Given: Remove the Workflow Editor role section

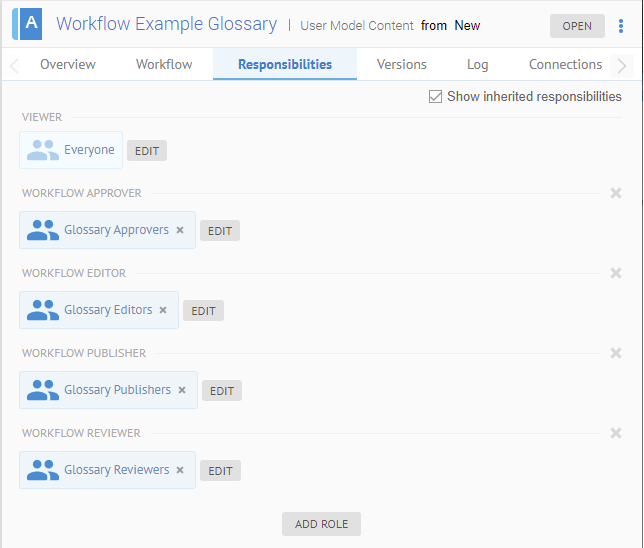Looking at the screenshot, I should [x=616, y=273].
